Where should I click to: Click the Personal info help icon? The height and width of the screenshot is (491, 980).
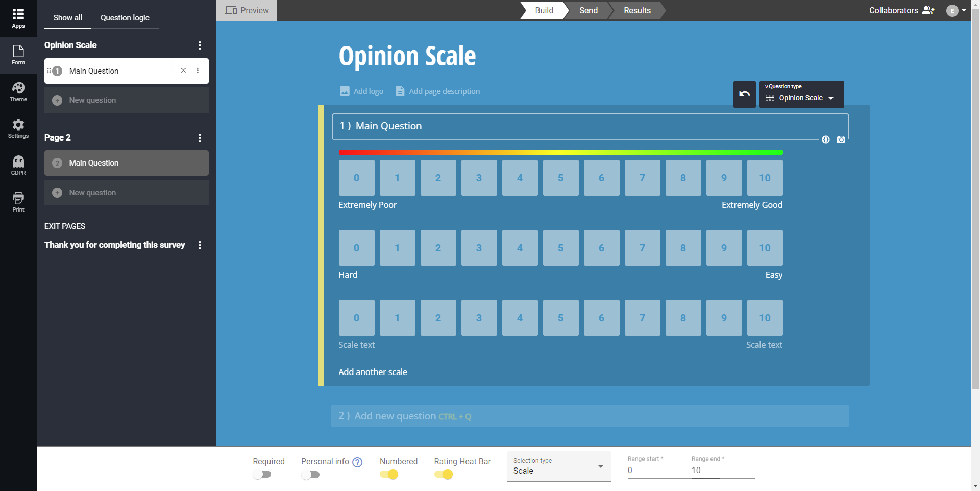[x=357, y=462]
